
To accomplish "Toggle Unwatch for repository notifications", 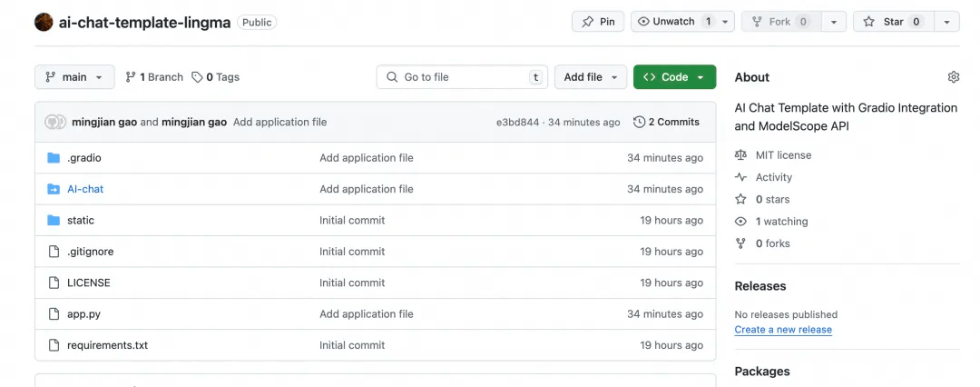I will tap(673, 22).
